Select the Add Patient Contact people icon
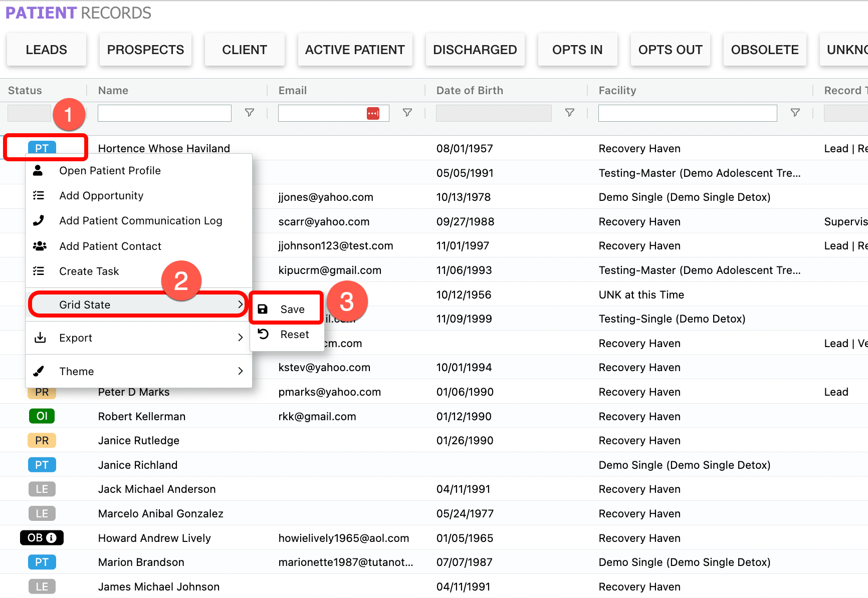The width and height of the screenshot is (868, 598). point(39,245)
